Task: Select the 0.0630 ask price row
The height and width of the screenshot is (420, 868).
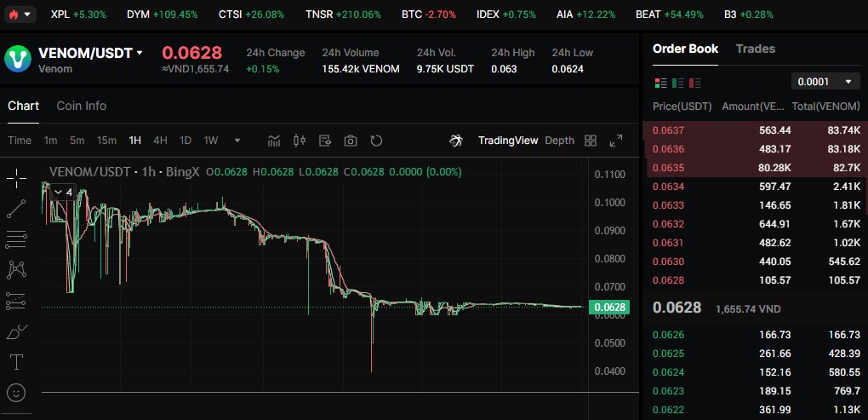Action: click(755, 262)
